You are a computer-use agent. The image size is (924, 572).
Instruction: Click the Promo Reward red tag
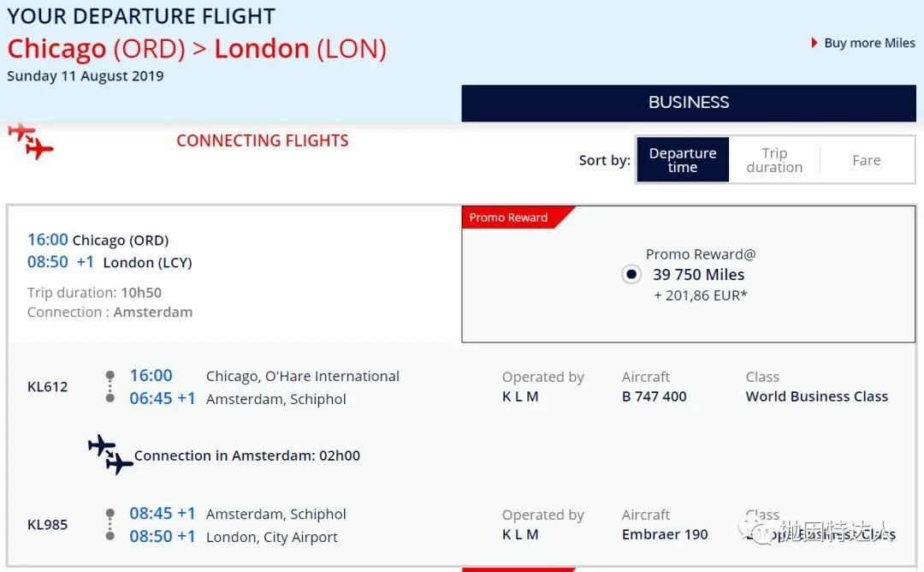click(509, 217)
